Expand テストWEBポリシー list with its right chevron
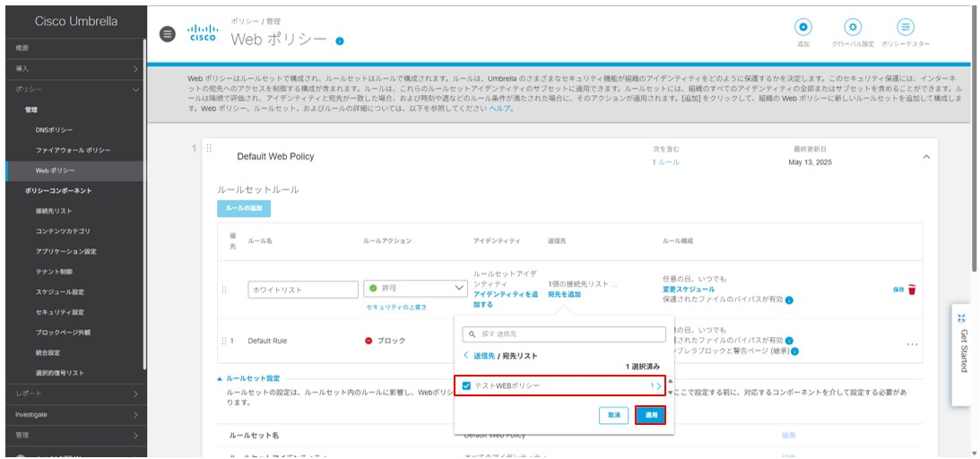The height and width of the screenshot is (459, 980). pos(659,386)
